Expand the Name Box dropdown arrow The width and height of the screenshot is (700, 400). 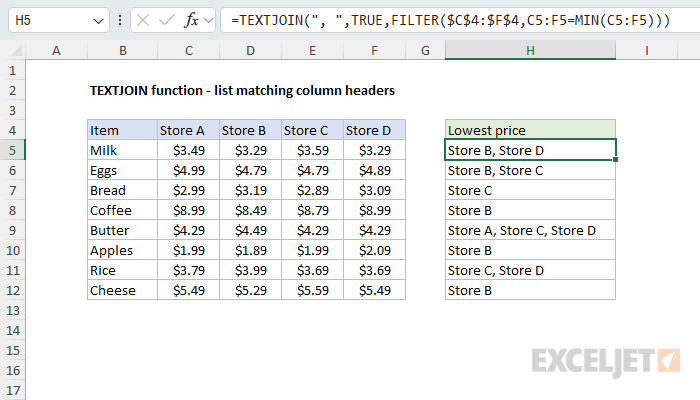pos(98,21)
